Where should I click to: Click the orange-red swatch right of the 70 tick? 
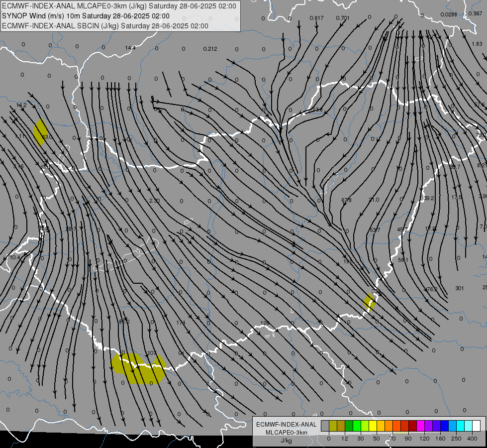[396, 426]
